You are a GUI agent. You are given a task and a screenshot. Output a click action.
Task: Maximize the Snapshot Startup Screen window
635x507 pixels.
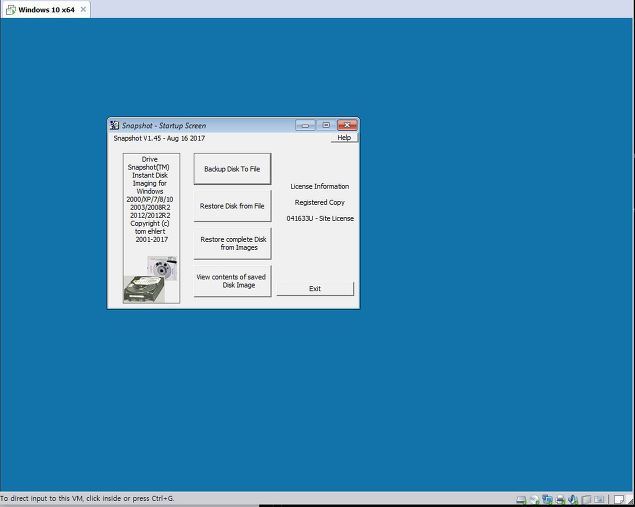coord(326,125)
